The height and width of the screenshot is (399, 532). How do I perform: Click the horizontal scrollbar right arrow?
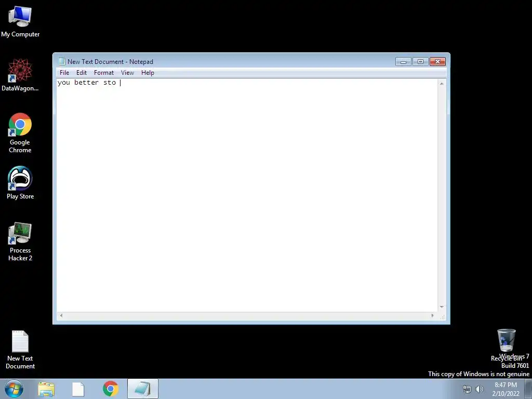[x=433, y=315]
